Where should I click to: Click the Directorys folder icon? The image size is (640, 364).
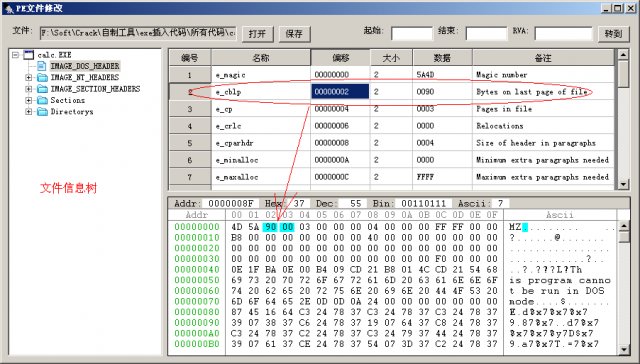[x=42, y=111]
